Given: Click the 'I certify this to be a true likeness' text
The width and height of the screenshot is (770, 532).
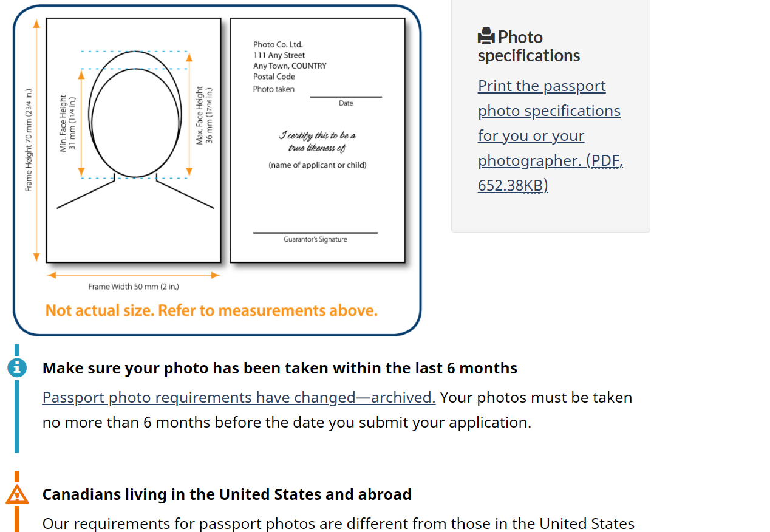Looking at the screenshot, I should click(x=318, y=142).
